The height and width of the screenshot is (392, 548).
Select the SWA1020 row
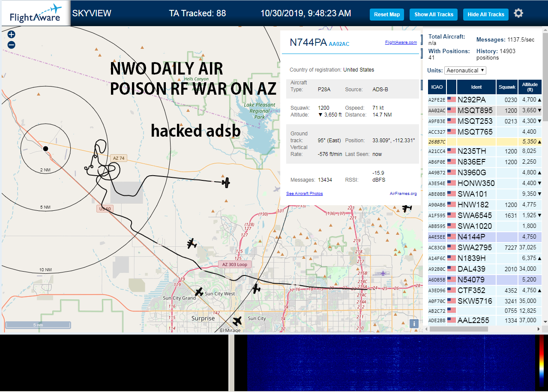pos(485,226)
